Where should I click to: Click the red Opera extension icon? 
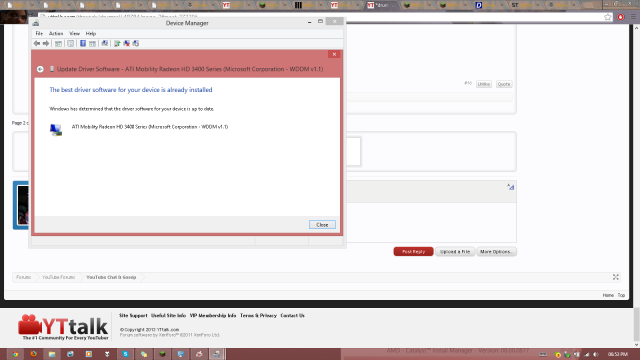pos(620,17)
